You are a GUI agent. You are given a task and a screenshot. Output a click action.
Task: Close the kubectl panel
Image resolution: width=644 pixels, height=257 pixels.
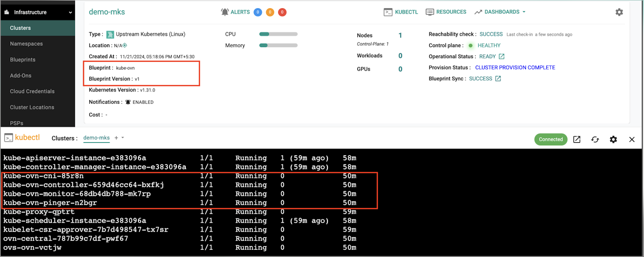click(632, 139)
